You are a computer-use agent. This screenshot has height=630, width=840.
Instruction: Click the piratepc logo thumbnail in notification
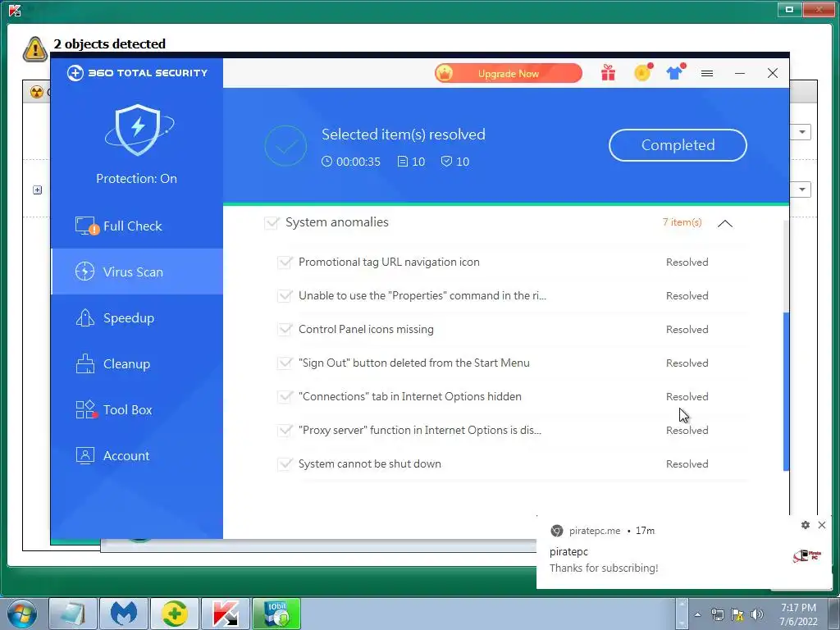[x=807, y=556]
